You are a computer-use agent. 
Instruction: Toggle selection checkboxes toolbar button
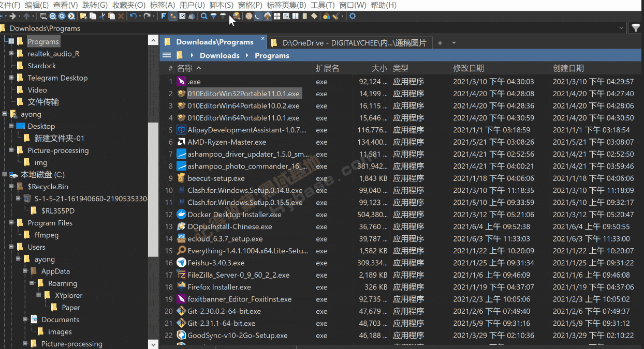click(x=182, y=16)
